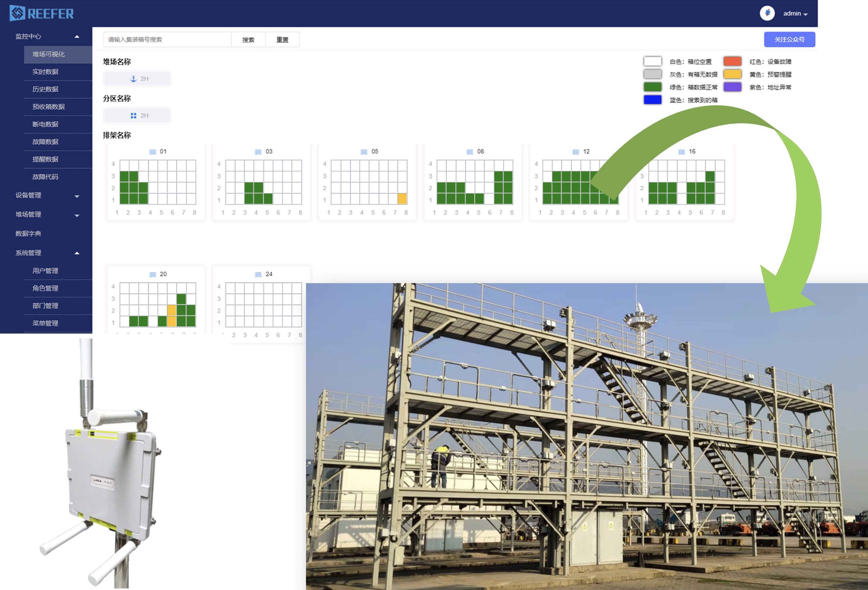Click the container number search field
This screenshot has height=590, width=868.
coord(167,39)
